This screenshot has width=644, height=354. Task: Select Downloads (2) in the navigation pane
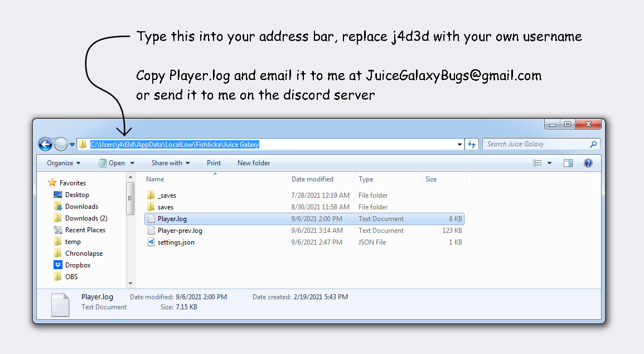coord(86,218)
